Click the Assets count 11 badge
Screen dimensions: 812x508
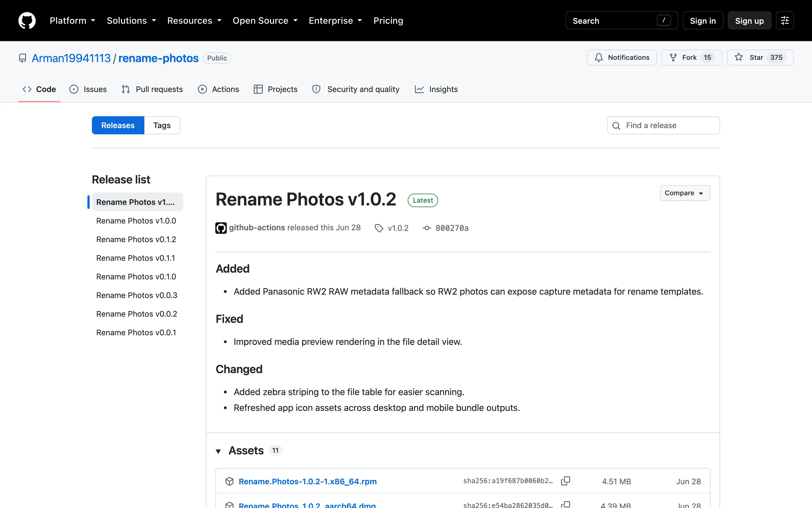click(275, 450)
